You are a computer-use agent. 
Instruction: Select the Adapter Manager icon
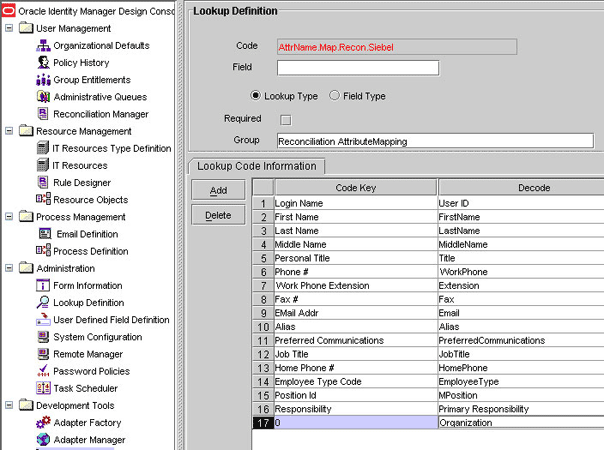tap(43, 439)
